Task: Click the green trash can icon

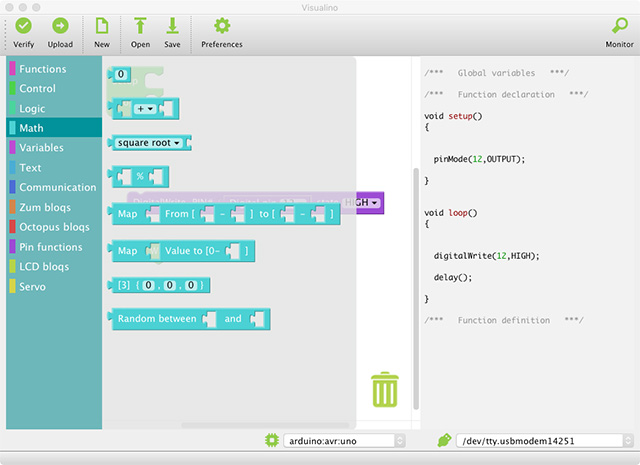Action: [x=385, y=389]
